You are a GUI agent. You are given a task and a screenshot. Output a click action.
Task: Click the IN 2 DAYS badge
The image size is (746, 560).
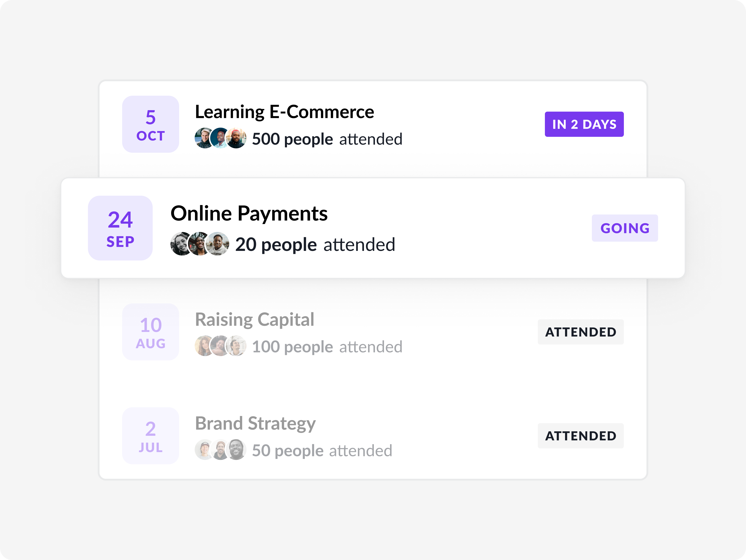[x=584, y=124]
